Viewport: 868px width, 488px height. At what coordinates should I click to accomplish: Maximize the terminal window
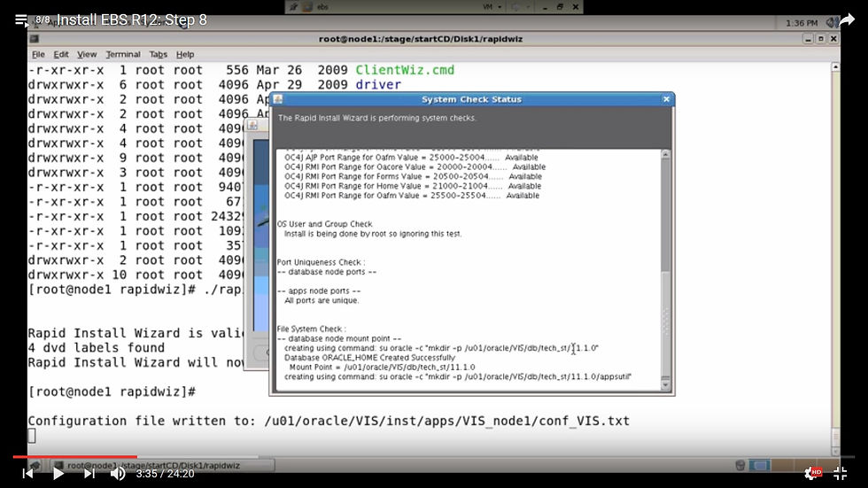821,39
